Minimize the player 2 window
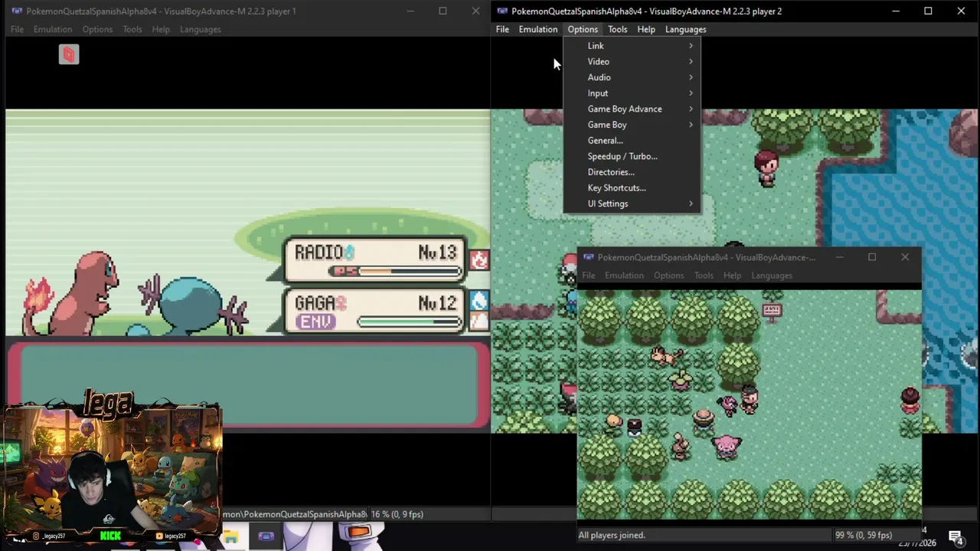This screenshot has width=980, height=551. coord(895,11)
